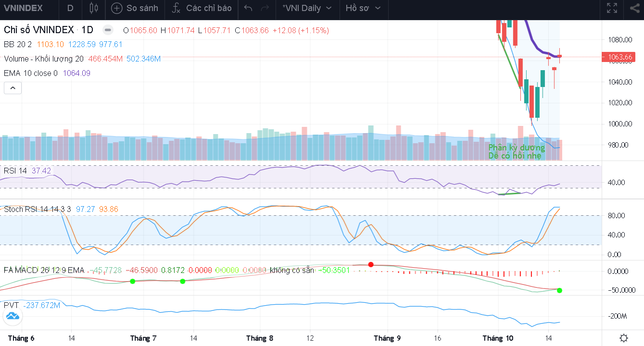
Task: Click the last green MACD signal dot
Action: point(560,290)
